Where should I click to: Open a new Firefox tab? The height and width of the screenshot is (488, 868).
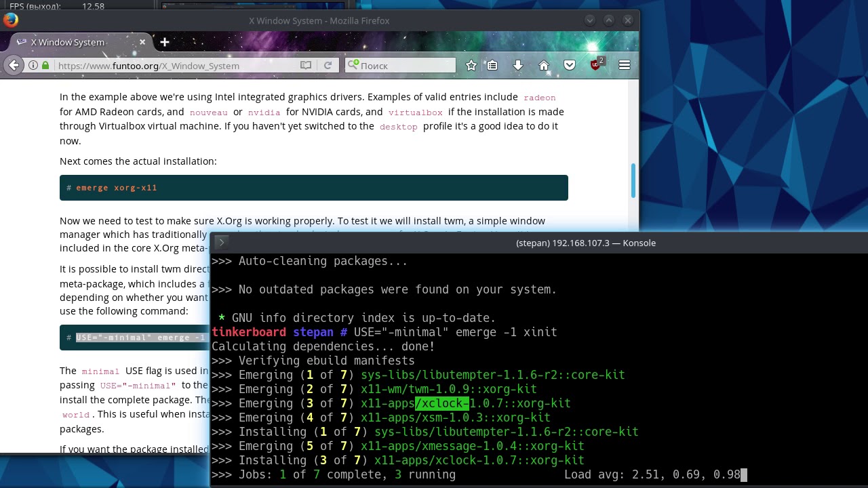tap(164, 42)
